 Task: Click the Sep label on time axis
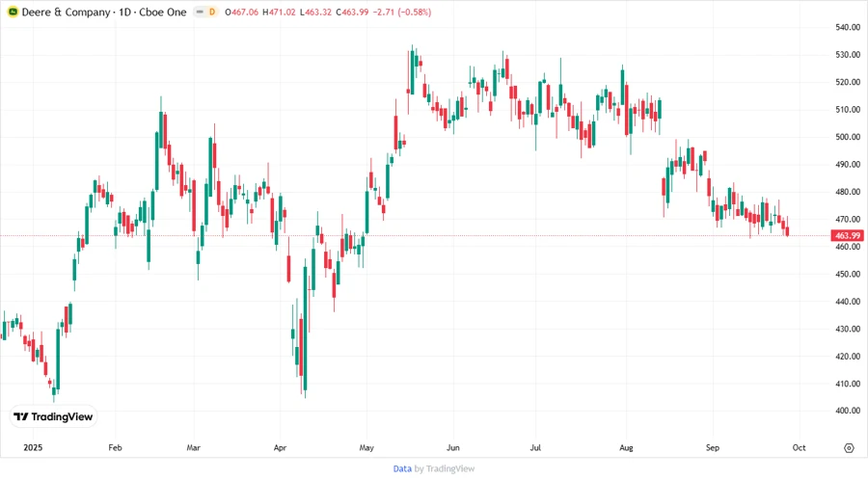(713, 447)
